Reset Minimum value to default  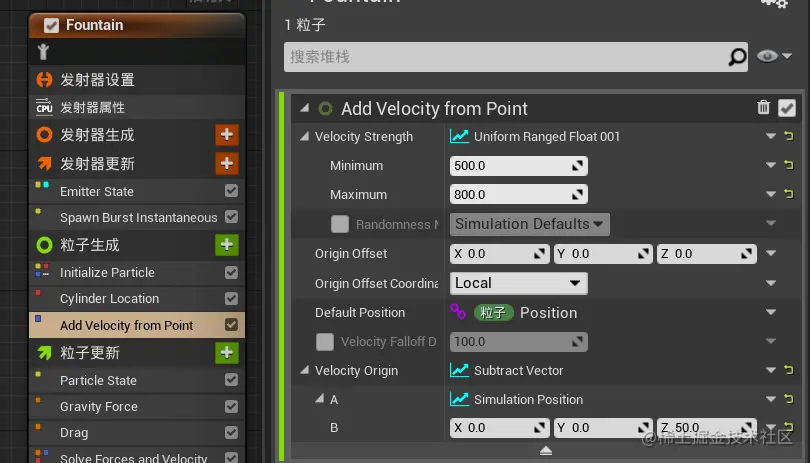(789, 165)
